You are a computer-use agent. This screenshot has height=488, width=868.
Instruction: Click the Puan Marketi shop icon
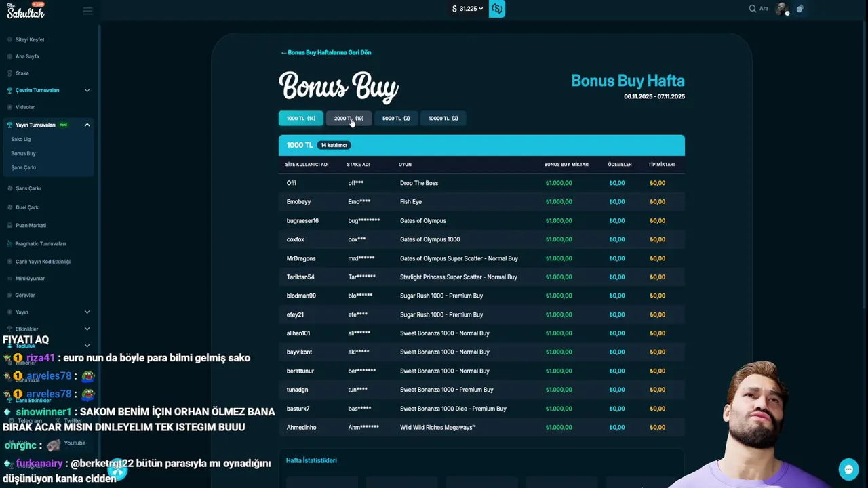[x=9, y=226]
